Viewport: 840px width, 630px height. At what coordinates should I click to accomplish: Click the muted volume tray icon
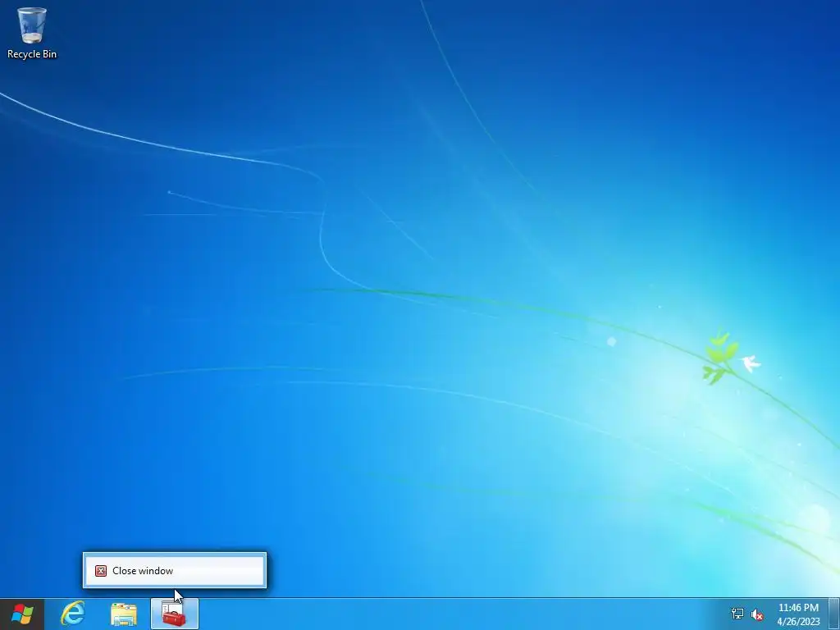757,614
